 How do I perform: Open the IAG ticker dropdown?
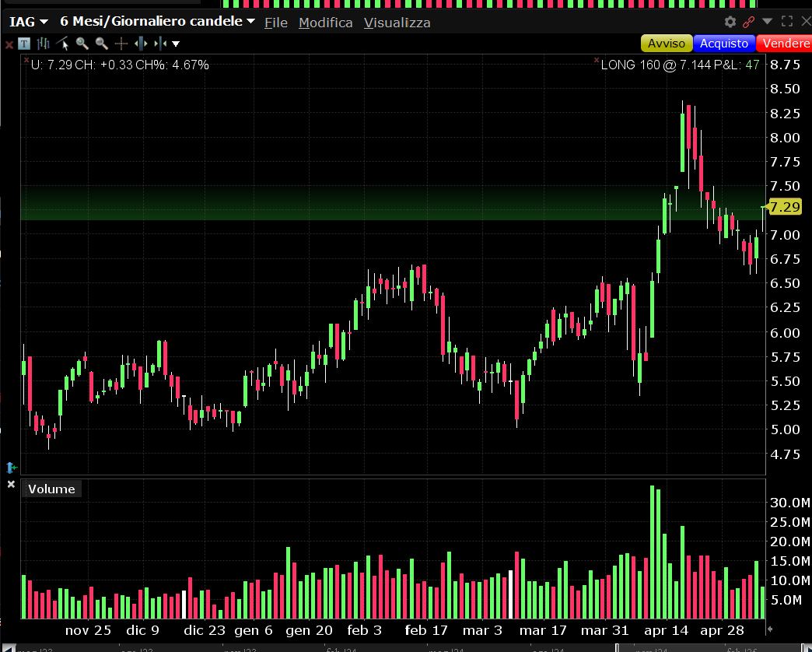[28, 22]
